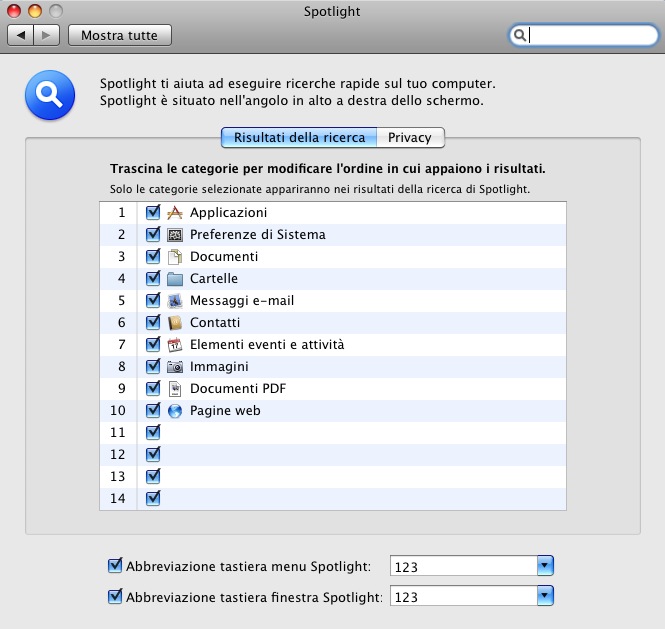Open the finestra Spotlight shortcut dropdown arrow

click(545, 596)
